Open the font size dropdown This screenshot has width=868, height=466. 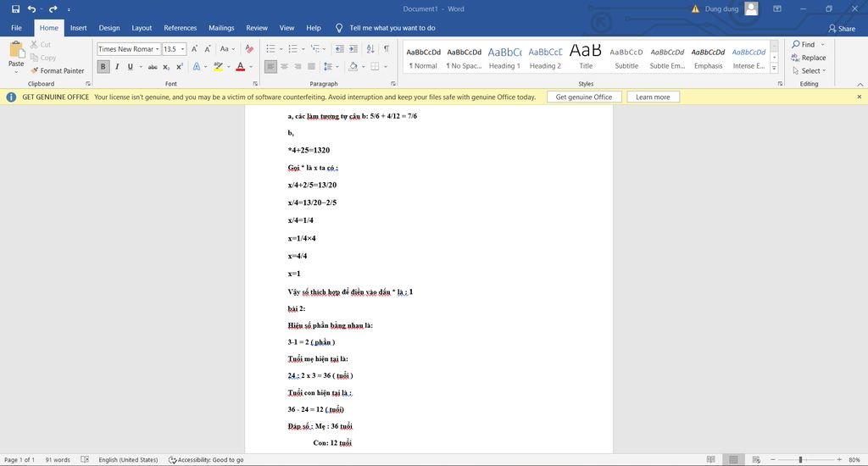[x=183, y=48]
